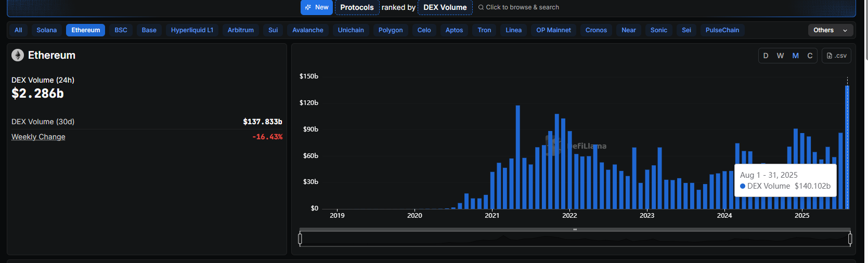Click the Ethereum heading text
Screen dimensions: 868x263
51,55
